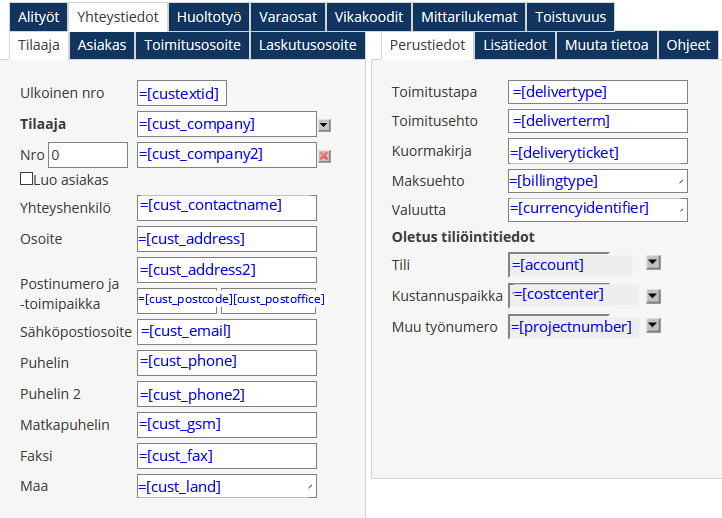
Task: Click the red clear icon beside cust_company2
Action: (324, 156)
